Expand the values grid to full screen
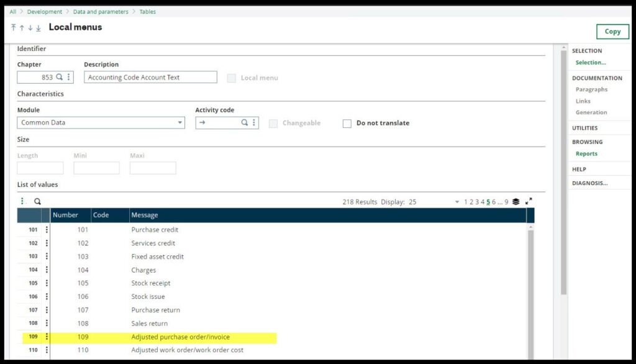 click(529, 202)
